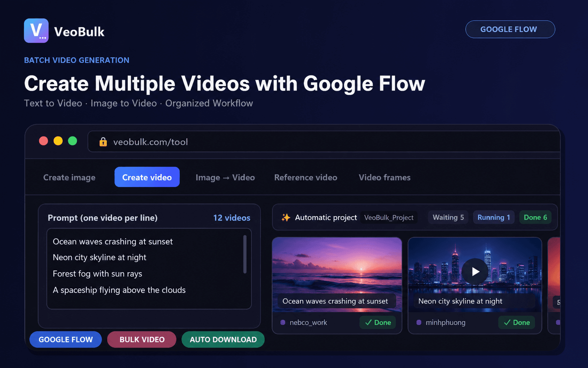Click the top-right GOOGLE FLOW button
The image size is (588, 368).
pos(510,29)
